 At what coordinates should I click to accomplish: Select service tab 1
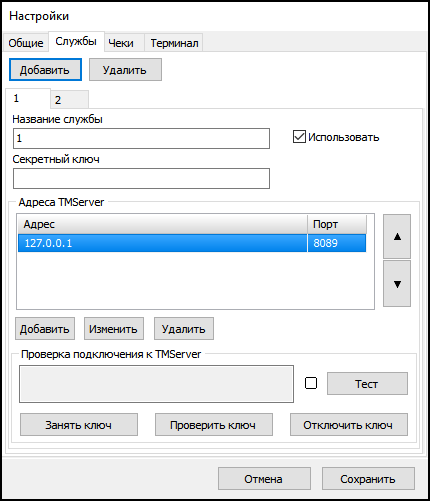coord(28,98)
